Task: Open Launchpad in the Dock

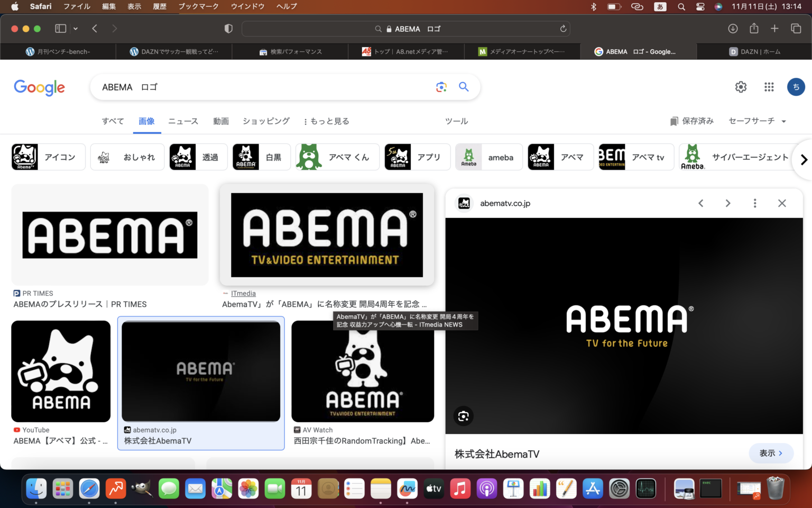Action: pyautogui.click(x=63, y=488)
